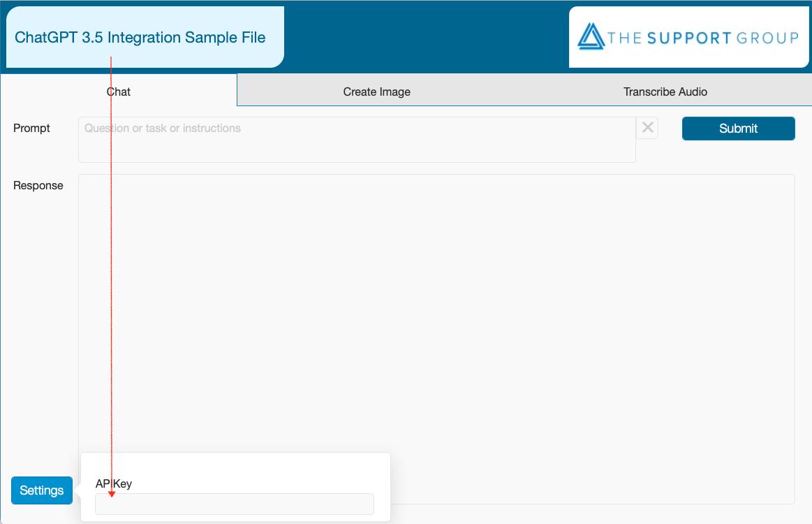Click the Prompt label text

point(31,128)
